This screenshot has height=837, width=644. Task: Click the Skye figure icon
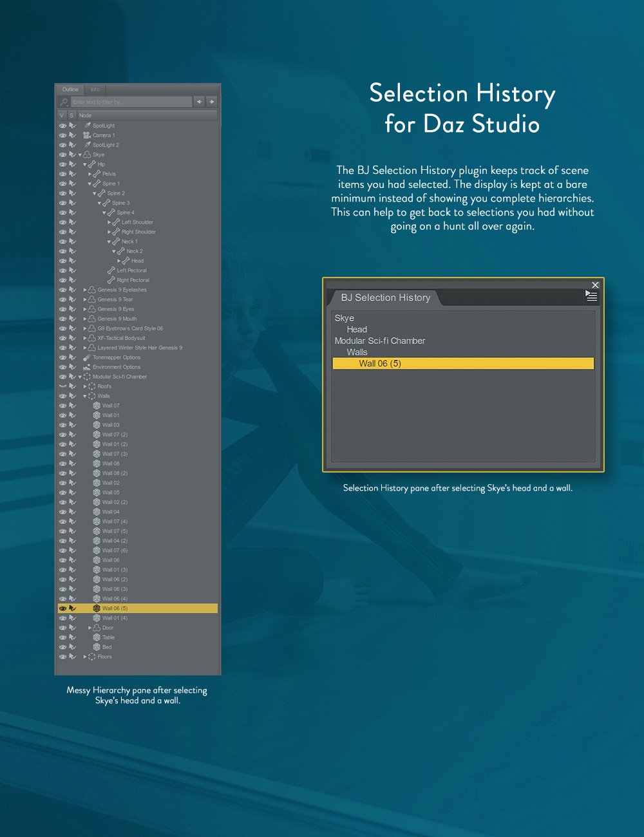[88, 155]
